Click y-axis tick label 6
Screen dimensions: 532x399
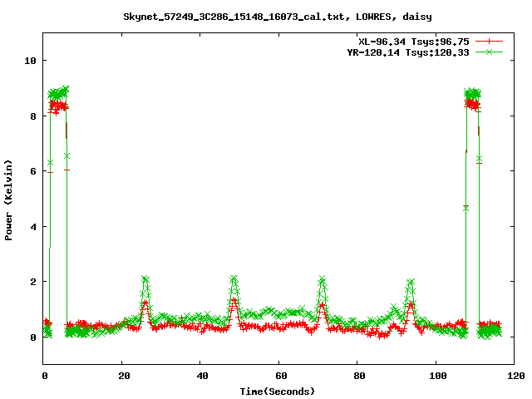pyautogui.click(x=33, y=171)
